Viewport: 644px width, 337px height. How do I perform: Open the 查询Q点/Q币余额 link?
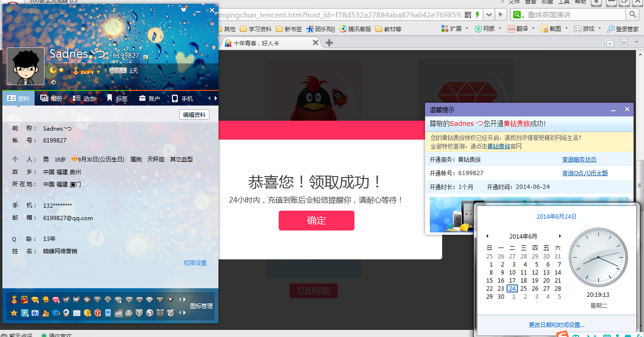point(585,173)
